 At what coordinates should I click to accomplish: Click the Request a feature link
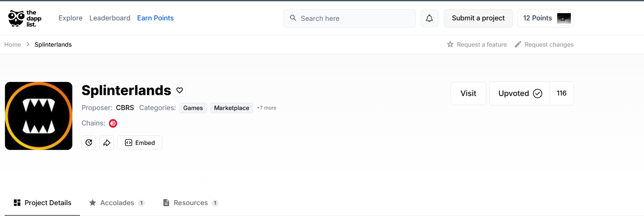click(x=482, y=44)
